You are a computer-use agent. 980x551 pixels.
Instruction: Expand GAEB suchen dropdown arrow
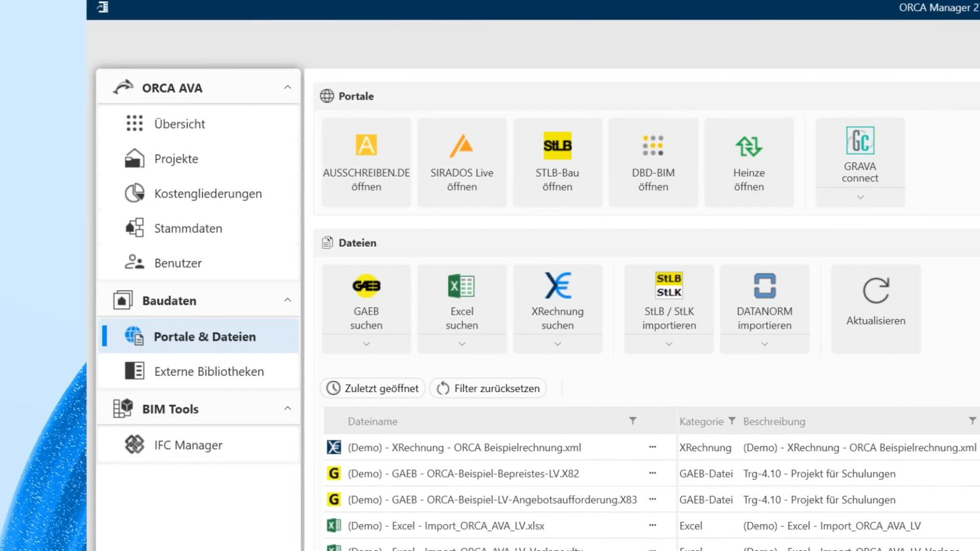point(366,344)
